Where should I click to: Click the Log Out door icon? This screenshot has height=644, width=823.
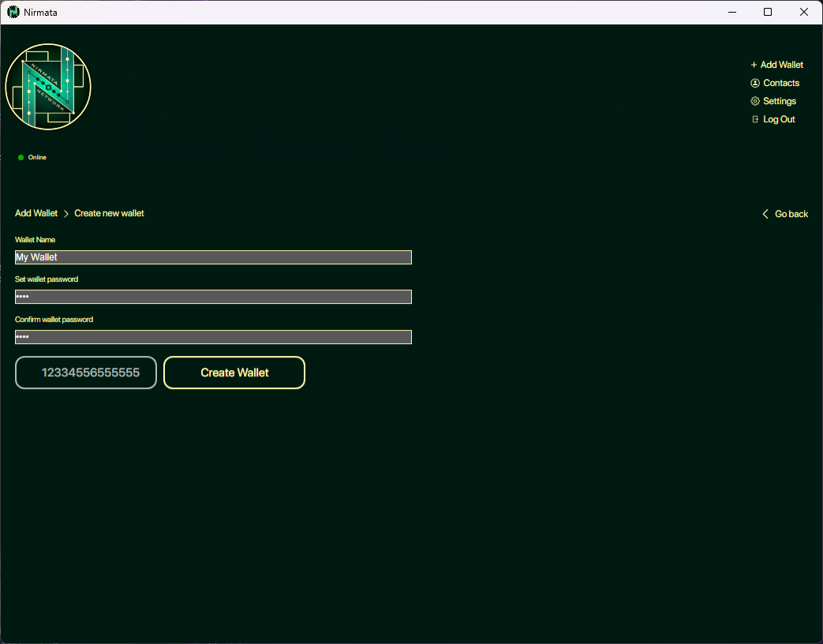[x=755, y=118]
